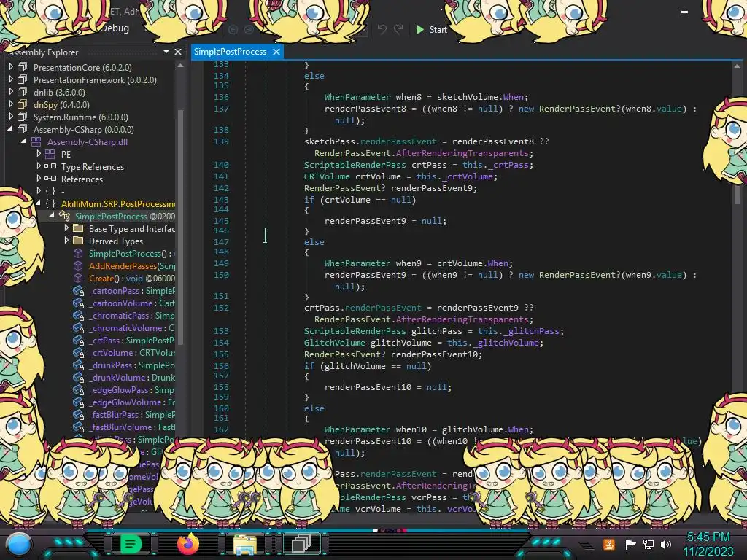Expand the PresentationCore (6.0.2.0) node
Screen dimensions: 747x560
coord(11,67)
